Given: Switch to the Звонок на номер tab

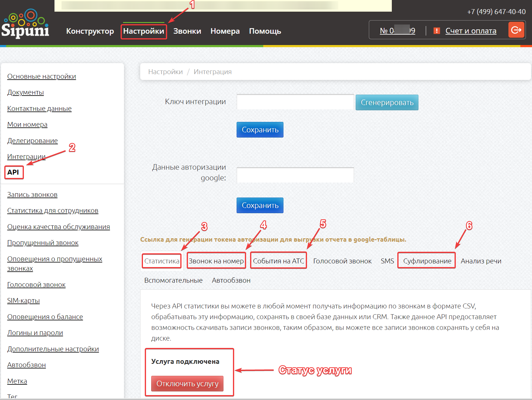Looking at the screenshot, I should 216,261.
